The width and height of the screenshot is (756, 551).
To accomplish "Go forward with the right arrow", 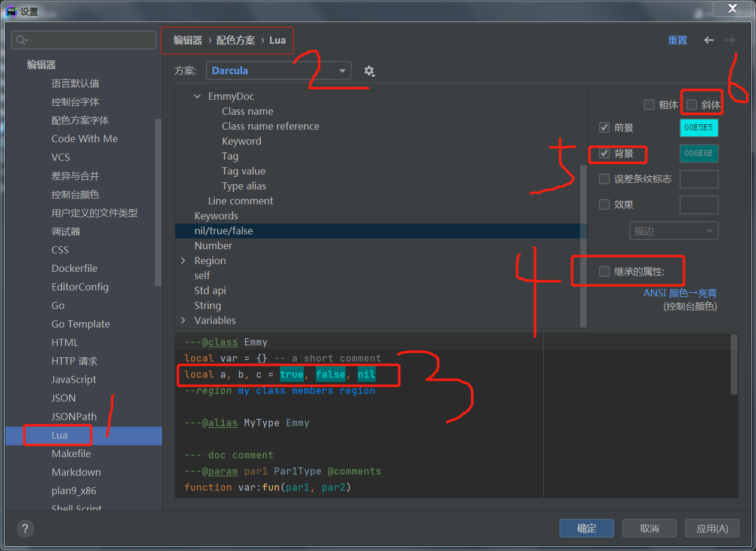I will coord(730,40).
